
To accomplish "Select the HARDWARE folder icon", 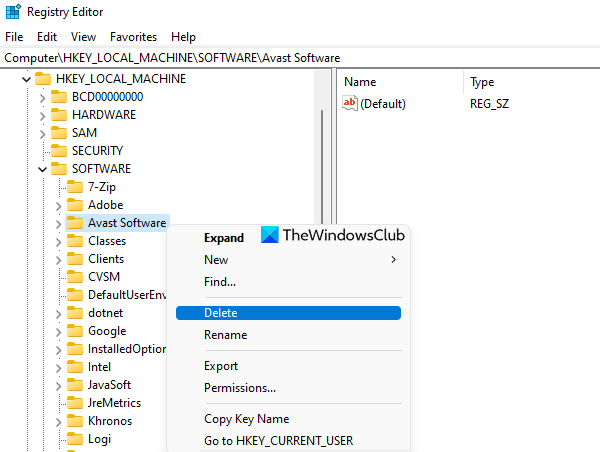I will pyautogui.click(x=59, y=114).
